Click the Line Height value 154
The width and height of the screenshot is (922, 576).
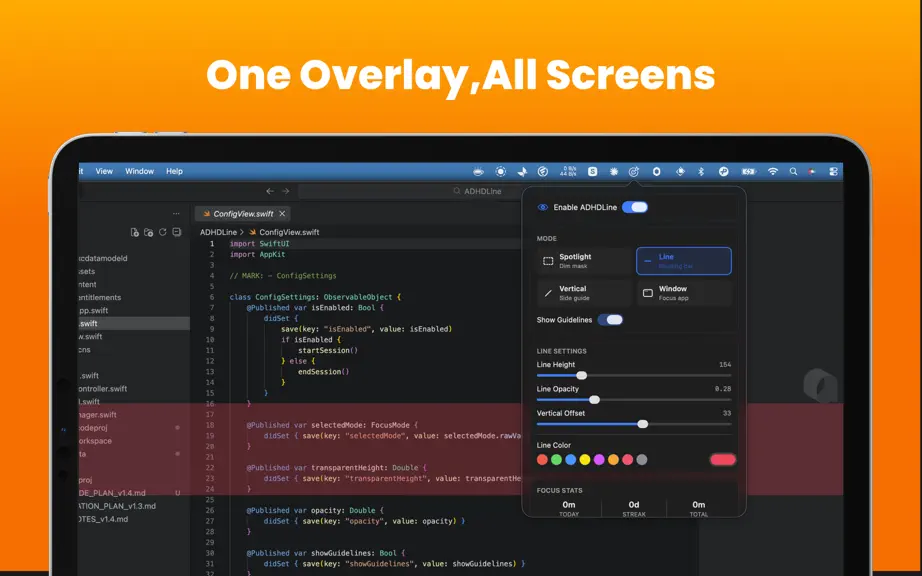[725, 364]
